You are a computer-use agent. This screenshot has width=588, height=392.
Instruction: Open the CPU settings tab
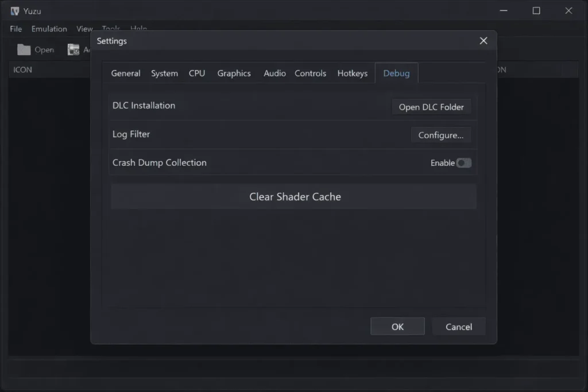click(197, 73)
